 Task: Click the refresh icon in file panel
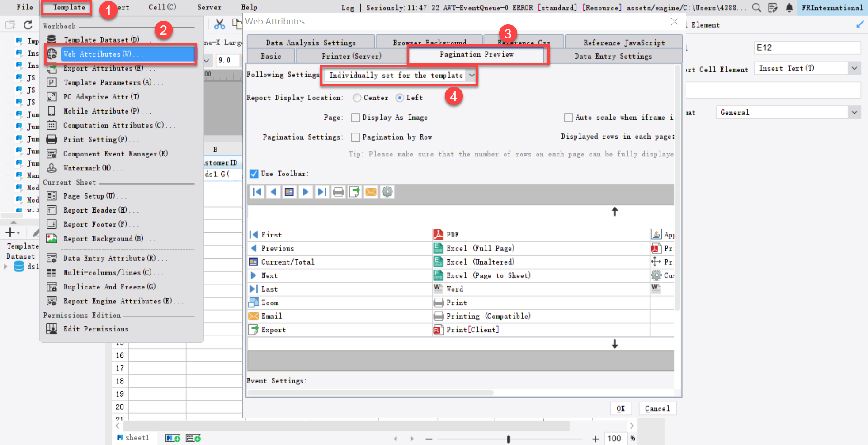click(28, 25)
